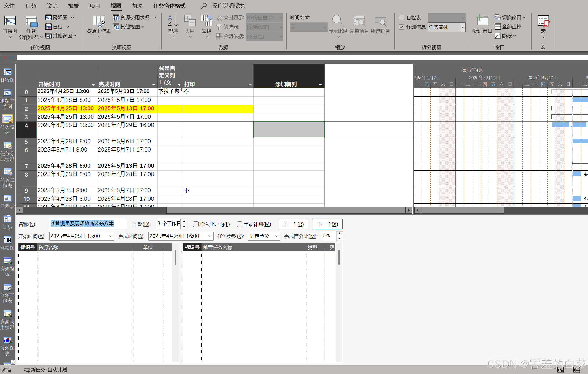Image resolution: width=588 pixels, height=374 pixels.
Task: Toggle the 手动计划 checkbox
Action: coord(239,224)
